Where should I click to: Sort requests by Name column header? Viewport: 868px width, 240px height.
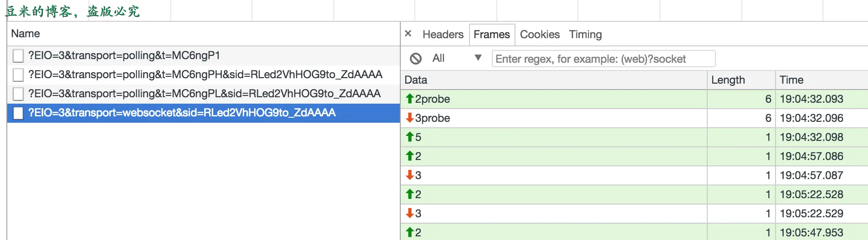pyautogui.click(x=204, y=34)
